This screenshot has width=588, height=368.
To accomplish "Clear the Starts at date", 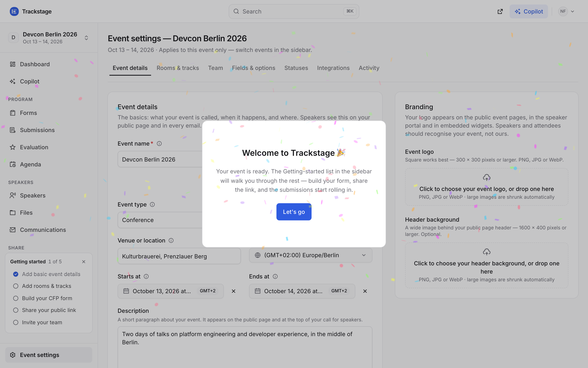I will pyautogui.click(x=234, y=291).
